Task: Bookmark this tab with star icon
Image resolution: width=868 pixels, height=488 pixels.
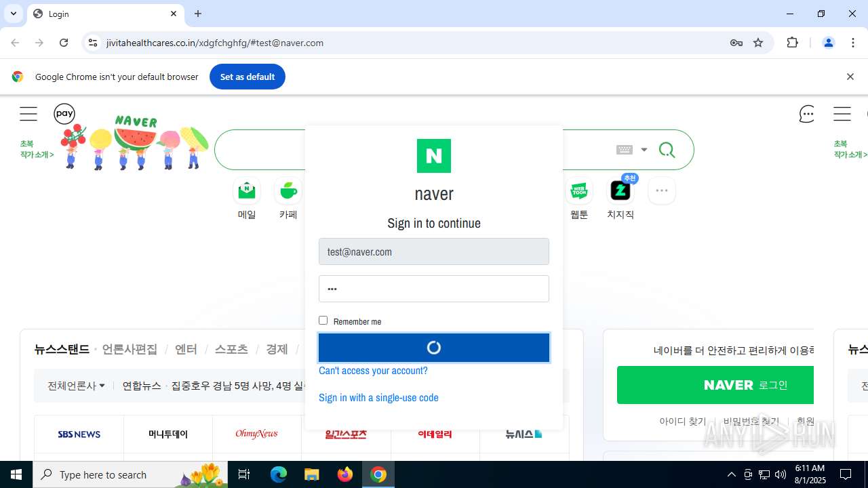Action: [x=758, y=43]
